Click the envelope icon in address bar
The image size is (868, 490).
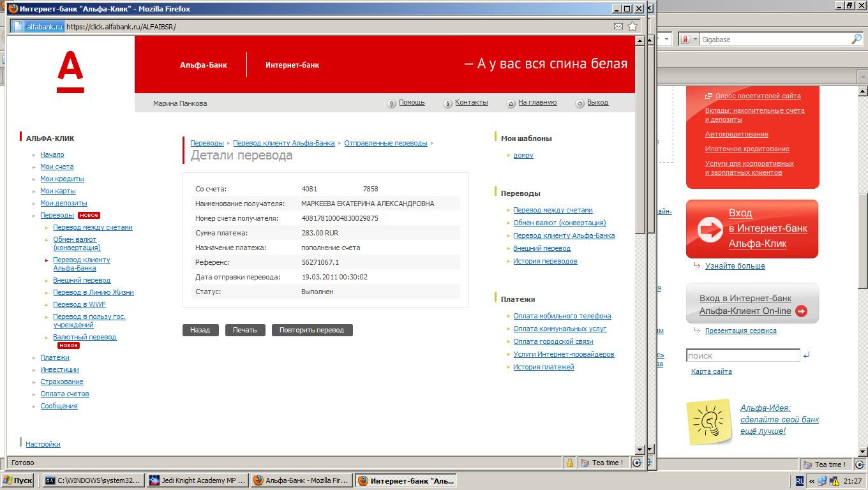[x=618, y=26]
